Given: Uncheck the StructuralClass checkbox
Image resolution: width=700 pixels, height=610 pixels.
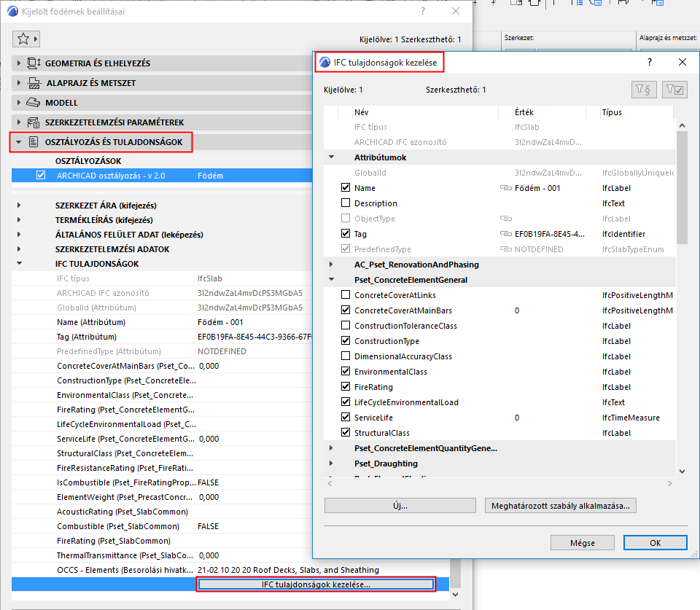Looking at the screenshot, I should coord(346,432).
